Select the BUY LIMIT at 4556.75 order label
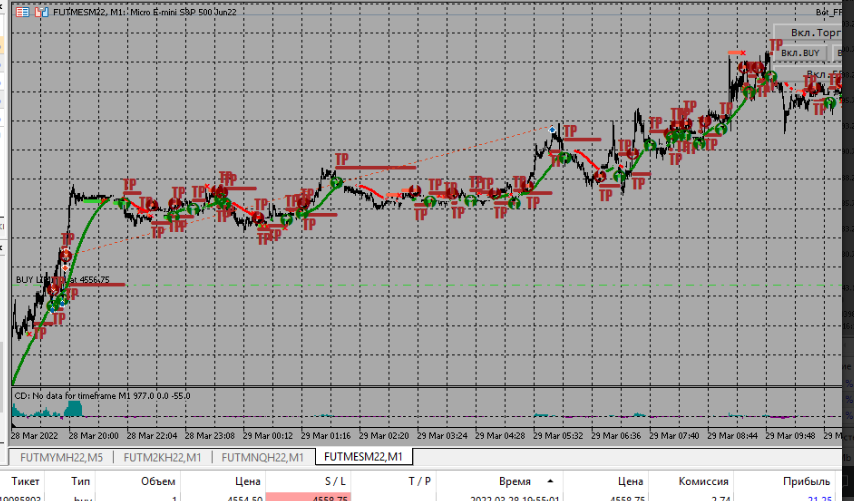The width and height of the screenshot is (854, 501). (x=63, y=280)
